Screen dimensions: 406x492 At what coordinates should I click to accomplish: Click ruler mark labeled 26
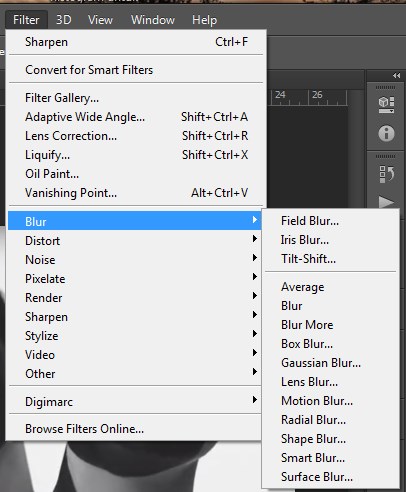(317, 95)
